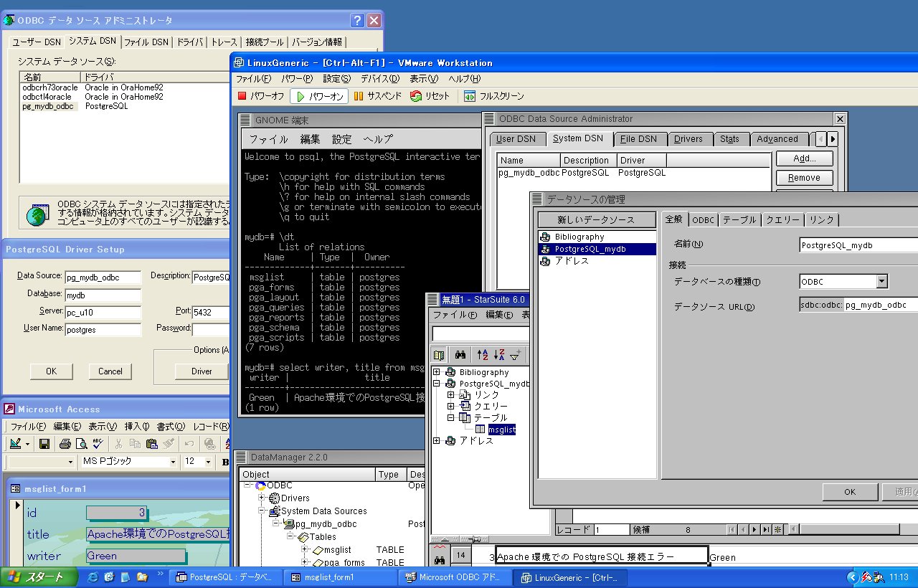Switch to ユーザー DSN tab
Viewport: 918px width, 588px height.
coord(37,42)
